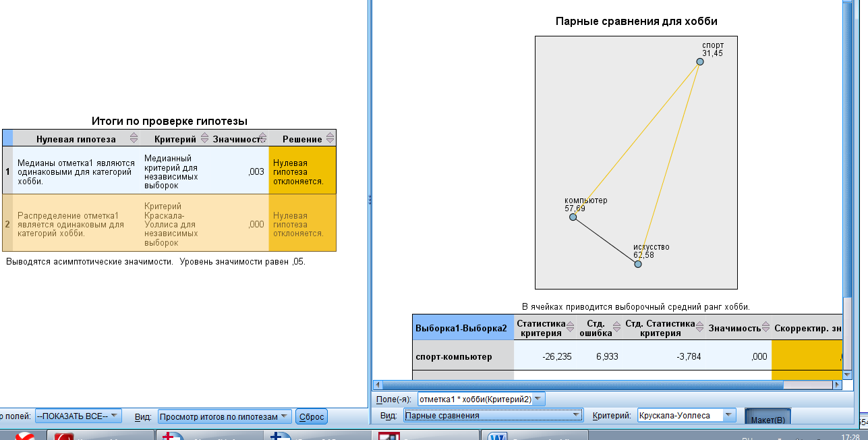Sort by Стд. ошибка column arrows
The height and width of the screenshot is (440, 868).
point(618,328)
